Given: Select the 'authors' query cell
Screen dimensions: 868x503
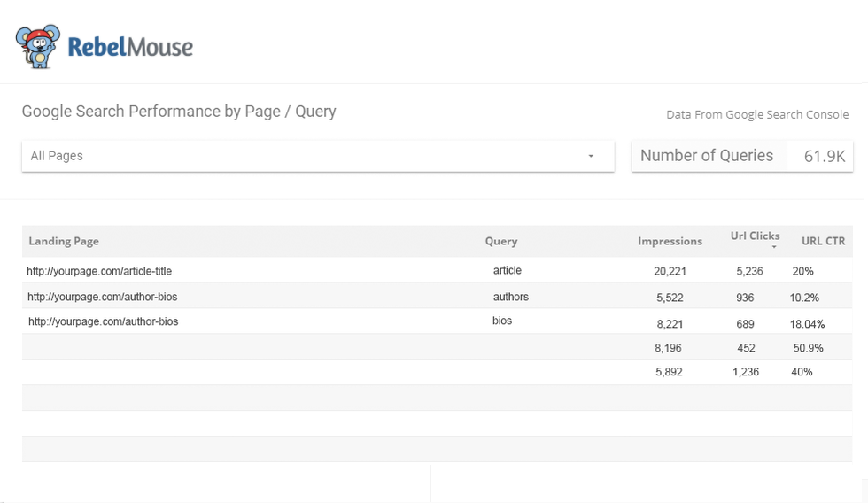Looking at the screenshot, I should [x=511, y=297].
